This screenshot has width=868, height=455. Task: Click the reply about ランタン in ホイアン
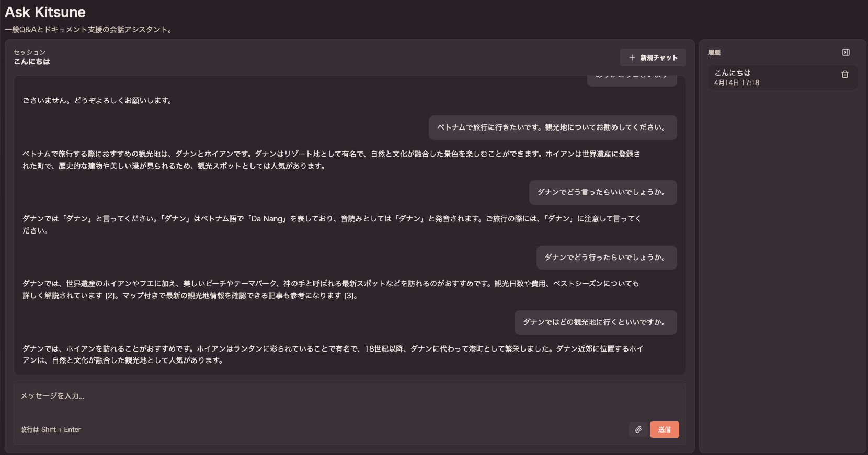point(333,354)
